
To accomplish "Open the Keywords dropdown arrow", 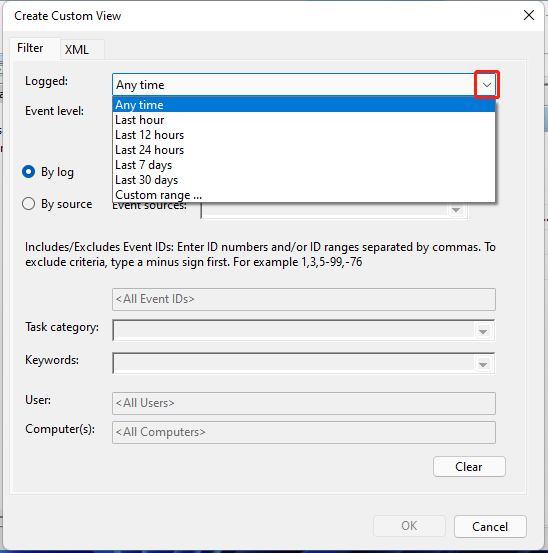I will pos(483,364).
